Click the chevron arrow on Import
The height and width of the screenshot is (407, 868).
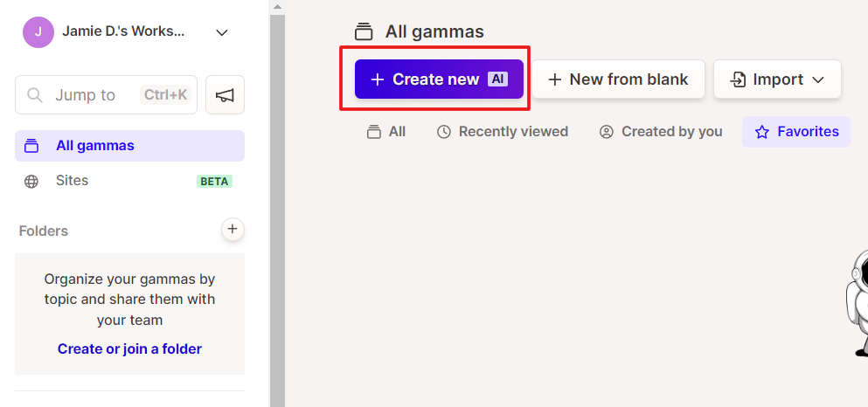point(817,80)
